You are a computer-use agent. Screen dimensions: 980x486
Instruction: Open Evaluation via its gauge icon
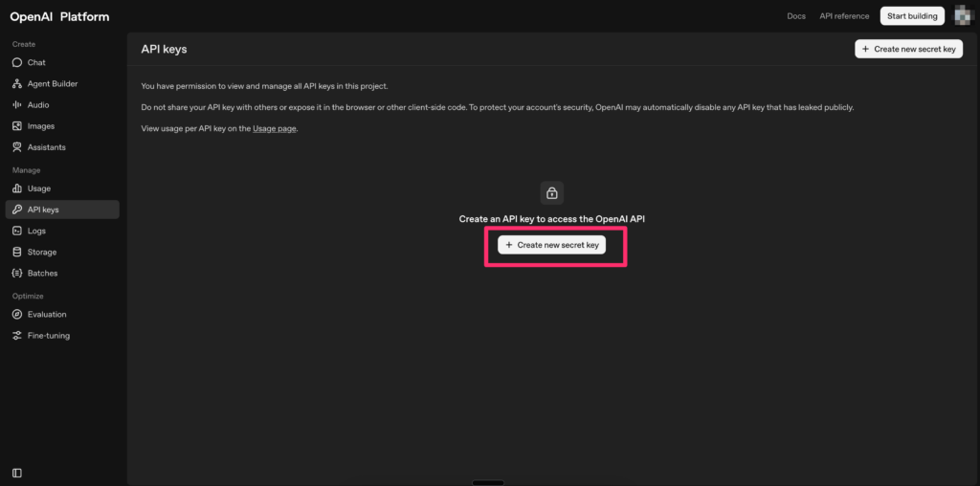click(x=17, y=315)
